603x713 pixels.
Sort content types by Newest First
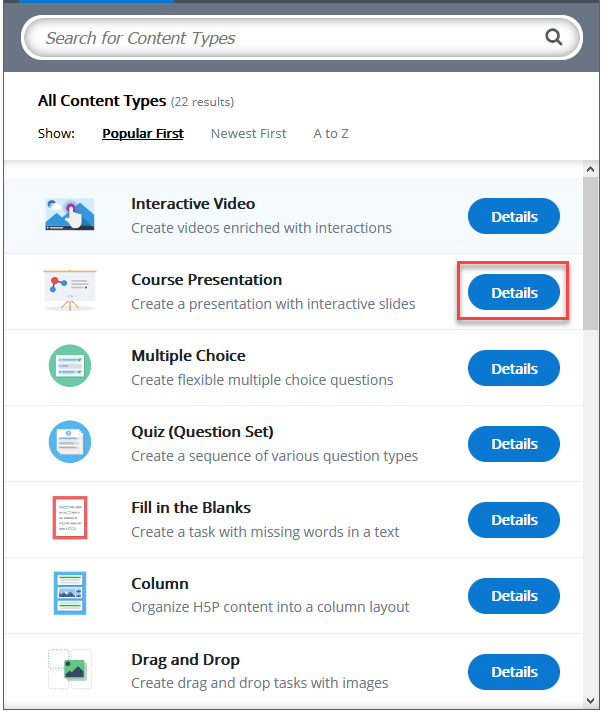248,133
